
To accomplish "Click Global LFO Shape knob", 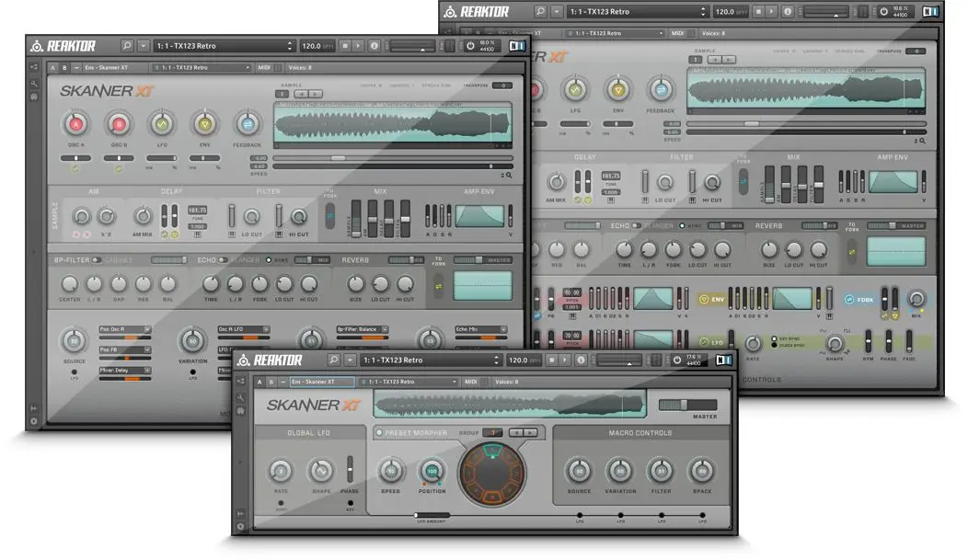I will click(321, 471).
